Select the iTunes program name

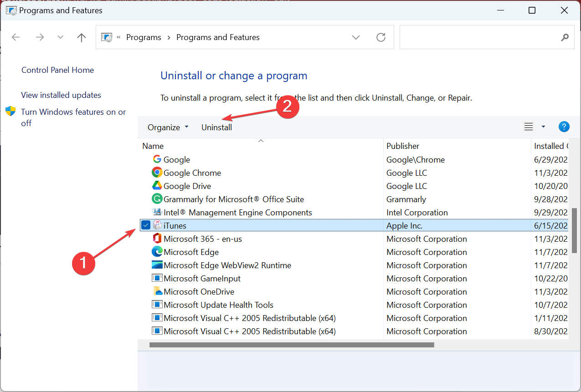coord(175,225)
